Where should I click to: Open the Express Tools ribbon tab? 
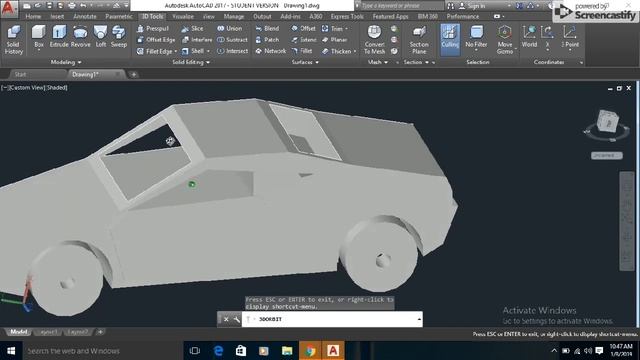(347, 16)
